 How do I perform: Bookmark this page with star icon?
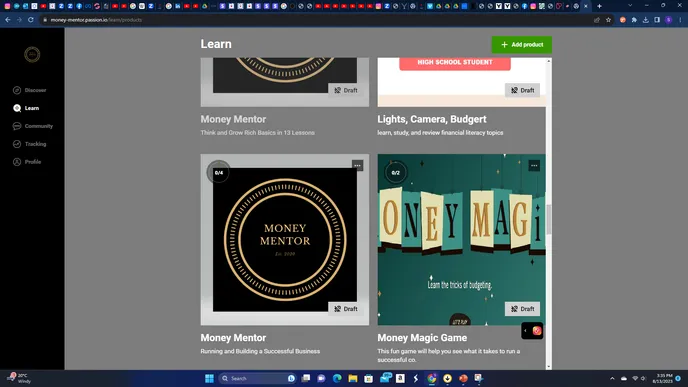coord(608,20)
